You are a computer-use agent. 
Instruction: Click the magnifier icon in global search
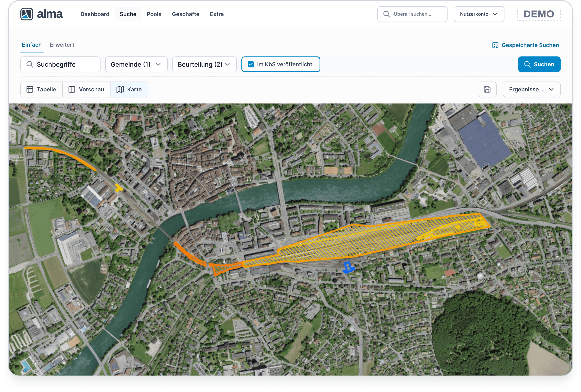[x=386, y=14]
